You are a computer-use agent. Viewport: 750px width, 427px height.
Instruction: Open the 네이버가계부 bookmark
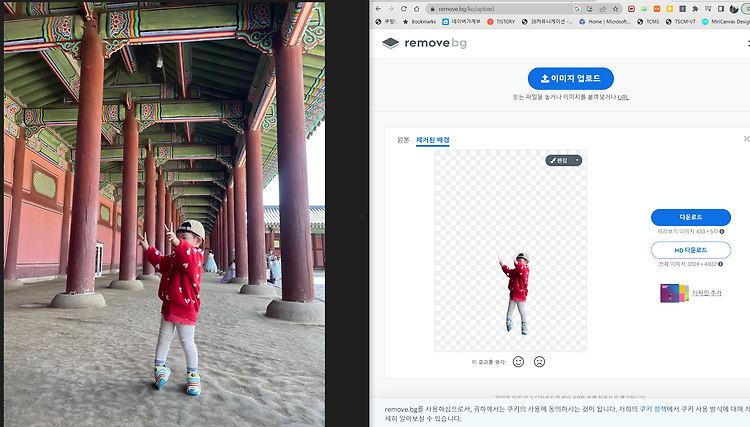pos(461,22)
